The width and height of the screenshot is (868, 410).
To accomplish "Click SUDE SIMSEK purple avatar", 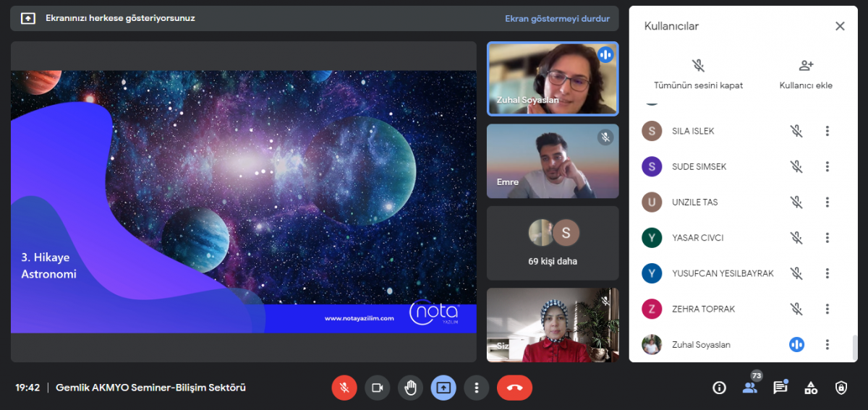I will pos(652,166).
